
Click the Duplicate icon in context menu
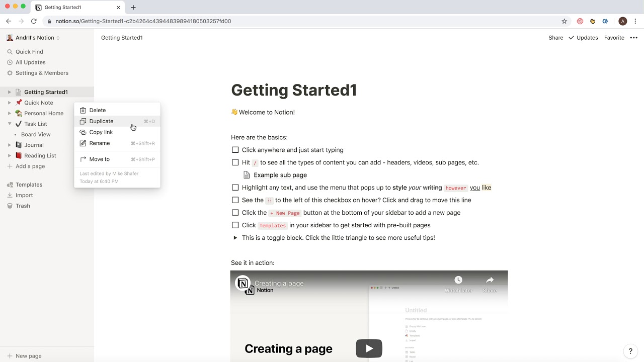click(x=83, y=121)
